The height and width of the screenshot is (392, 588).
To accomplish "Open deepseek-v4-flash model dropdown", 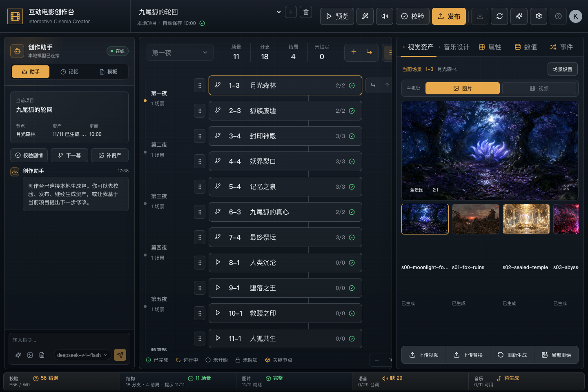I will pos(82,355).
